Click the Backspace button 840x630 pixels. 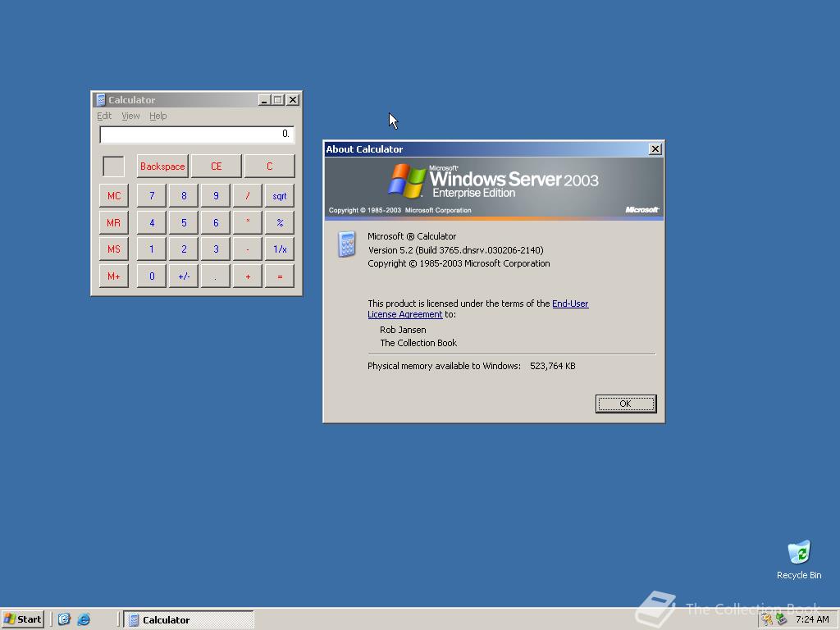click(x=162, y=166)
